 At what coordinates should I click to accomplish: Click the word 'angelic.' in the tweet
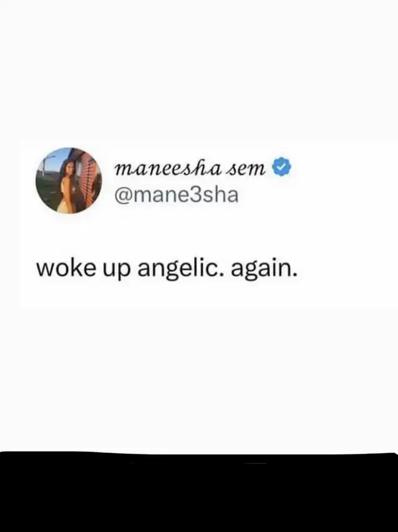pos(181,269)
